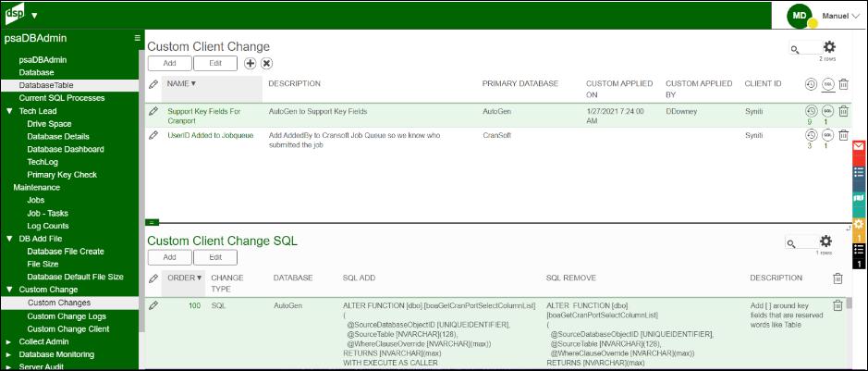
Task: Open settings gear for Custom Client Change
Action: tap(829, 47)
